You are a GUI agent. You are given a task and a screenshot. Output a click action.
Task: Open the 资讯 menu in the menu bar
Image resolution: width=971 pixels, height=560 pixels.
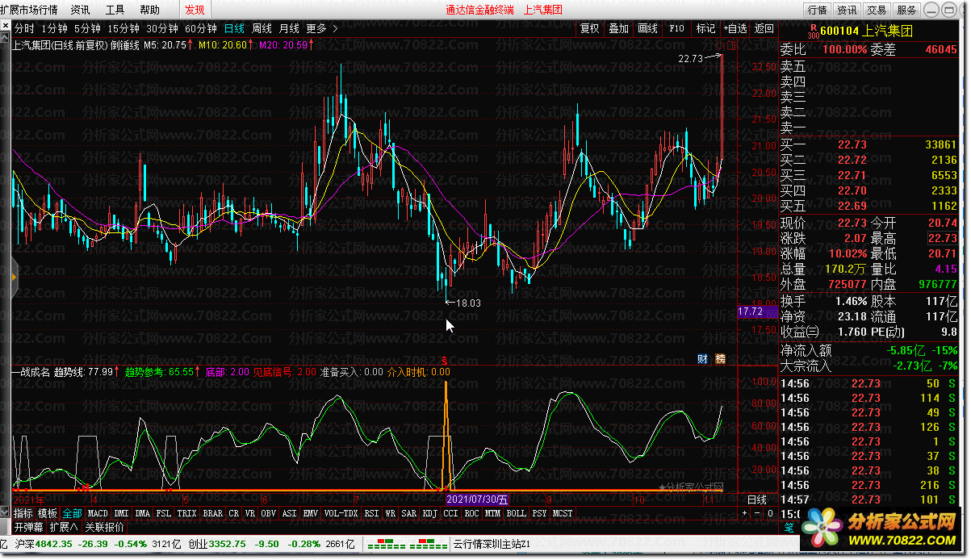click(80, 10)
